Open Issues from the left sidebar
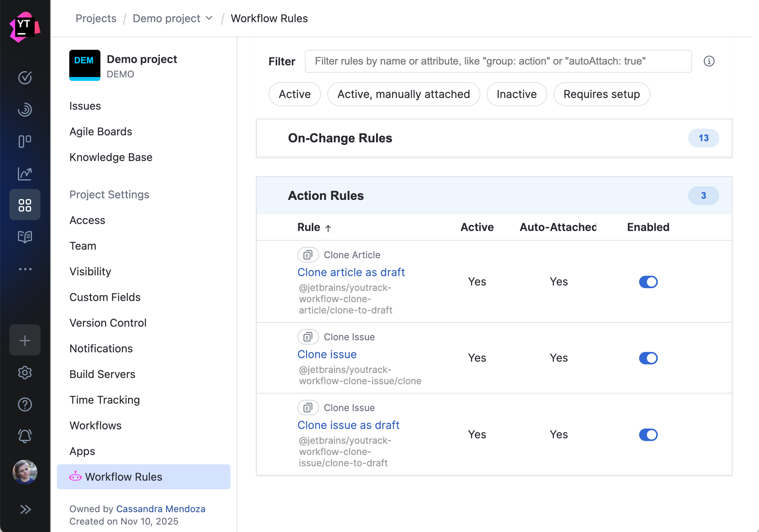 [85, 105]
